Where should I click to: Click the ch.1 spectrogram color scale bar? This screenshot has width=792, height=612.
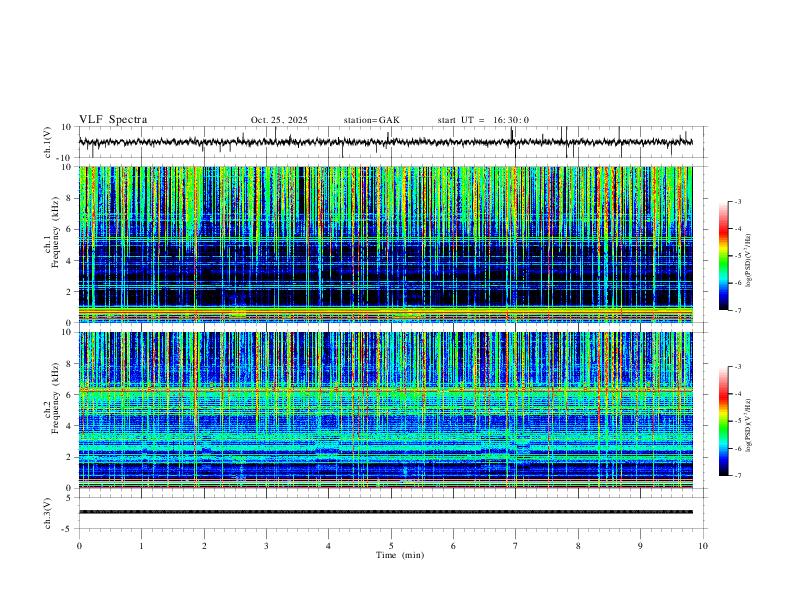(x=724, y=256)
